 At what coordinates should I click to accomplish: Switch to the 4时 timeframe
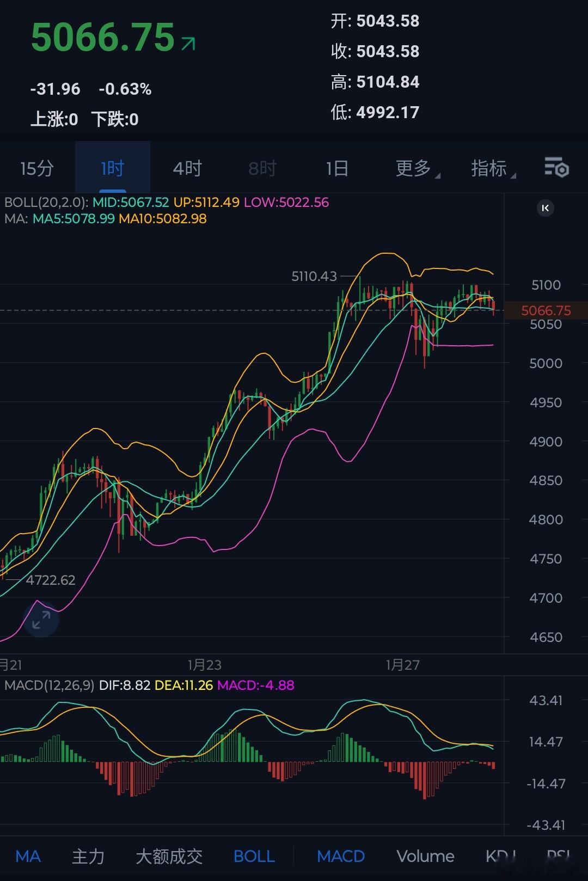coord(187,168)
